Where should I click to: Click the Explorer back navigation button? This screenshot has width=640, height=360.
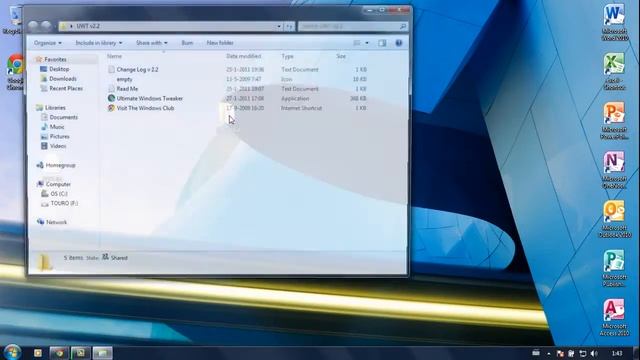tap(33, 26)
